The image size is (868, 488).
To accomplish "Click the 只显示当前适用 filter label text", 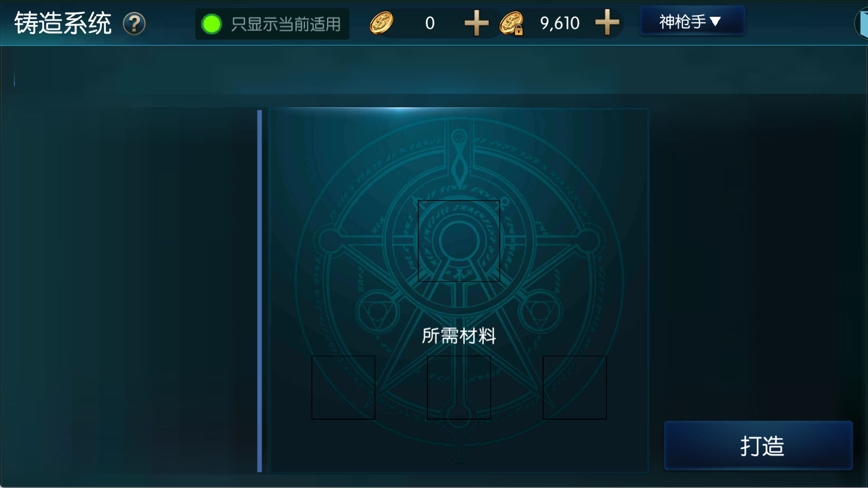I will 285,24.
